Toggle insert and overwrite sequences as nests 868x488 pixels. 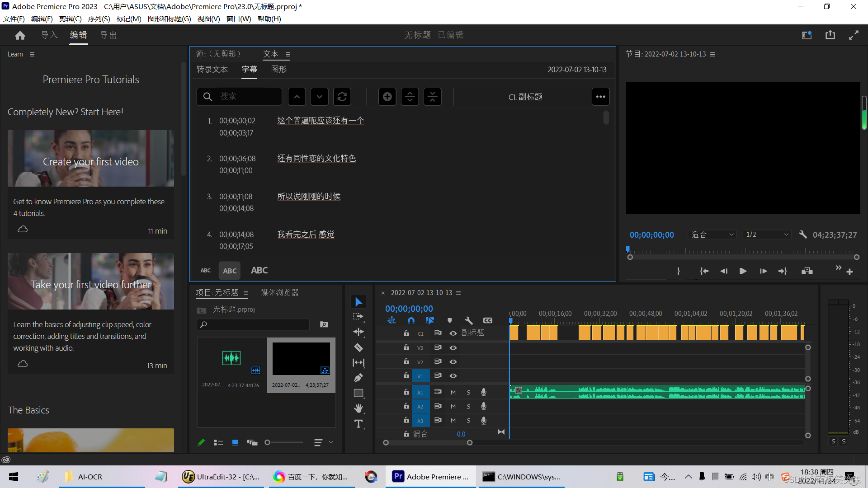click(x=392, y=320)
